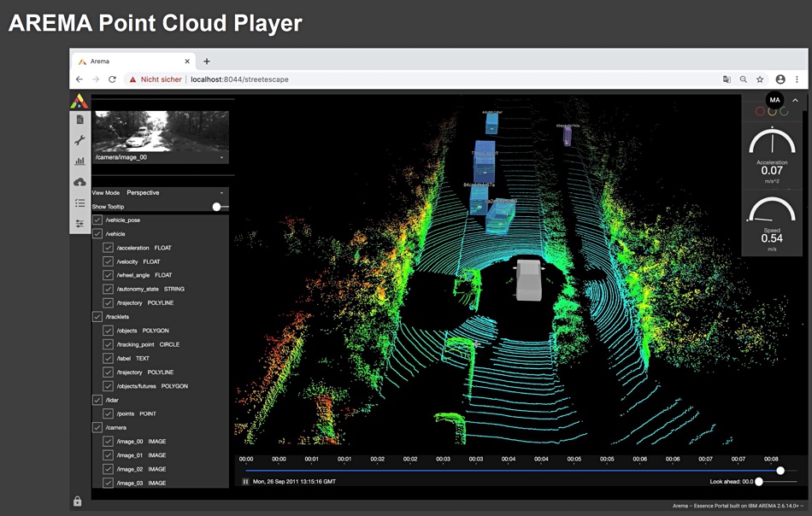The image size is (812, 516).
Task: Uncheck the /image_00 IMAGE checkbox
Action: pyautogui.click(x=108, y=442)
